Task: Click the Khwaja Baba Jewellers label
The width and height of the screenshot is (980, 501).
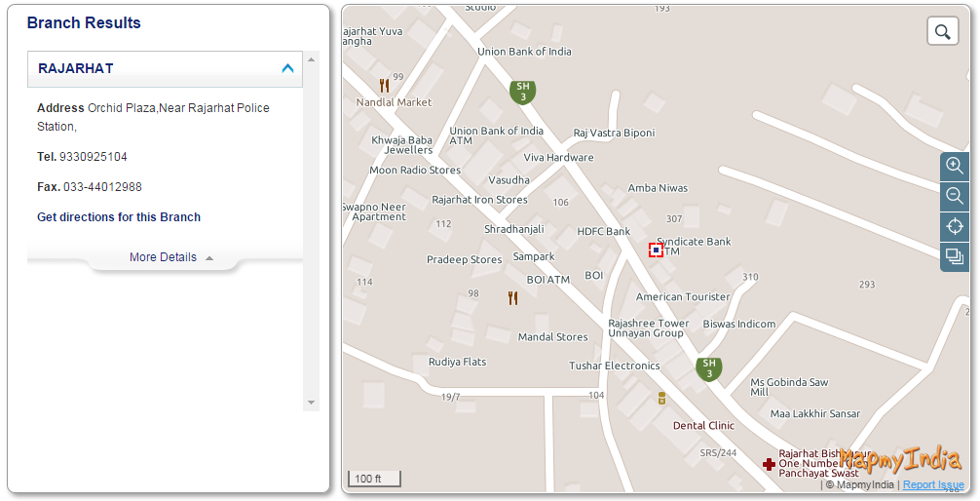Action: [x=402, y=145]
